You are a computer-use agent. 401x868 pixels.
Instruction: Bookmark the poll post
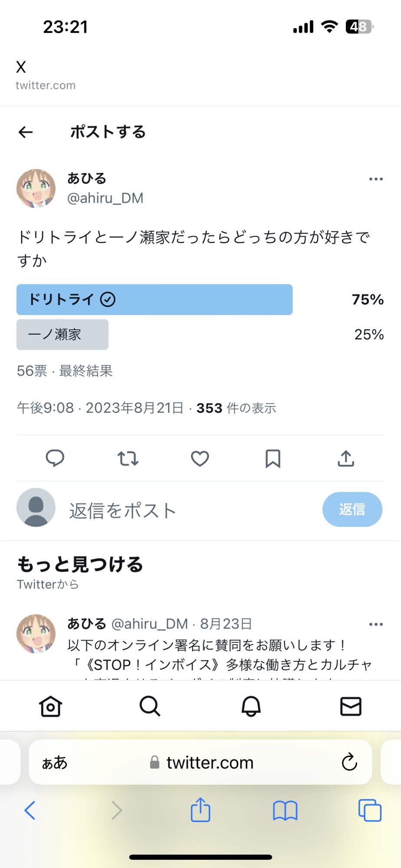point(273,458)
